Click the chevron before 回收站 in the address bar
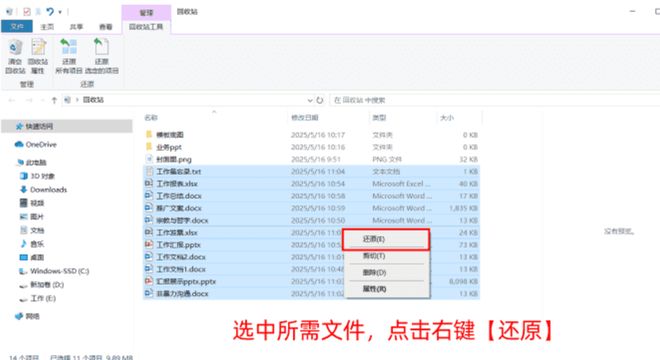The width and height of the screenshot is (660, 360). pyautogui.click(x=77, y=100)
